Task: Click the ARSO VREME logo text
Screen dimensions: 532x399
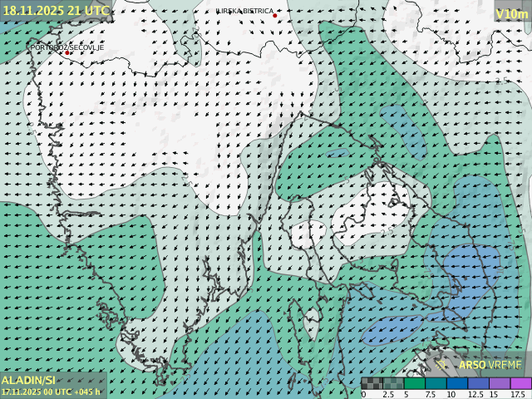Action: click(x=490, y=365)
